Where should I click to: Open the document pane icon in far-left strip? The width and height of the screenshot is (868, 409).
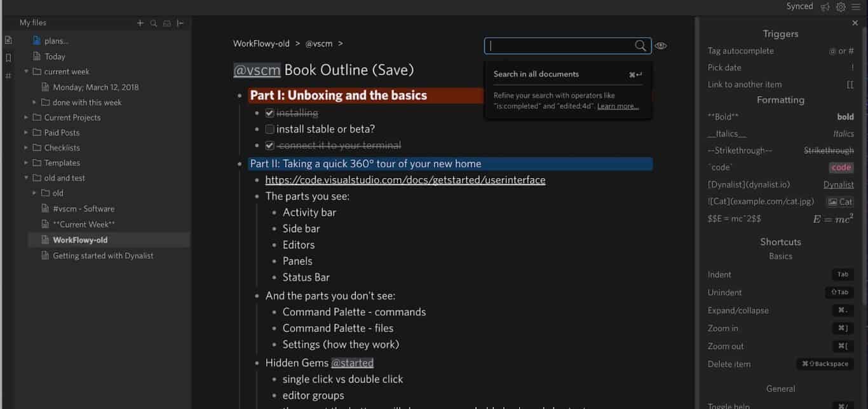pyautogui.click(x=8, y=39)
